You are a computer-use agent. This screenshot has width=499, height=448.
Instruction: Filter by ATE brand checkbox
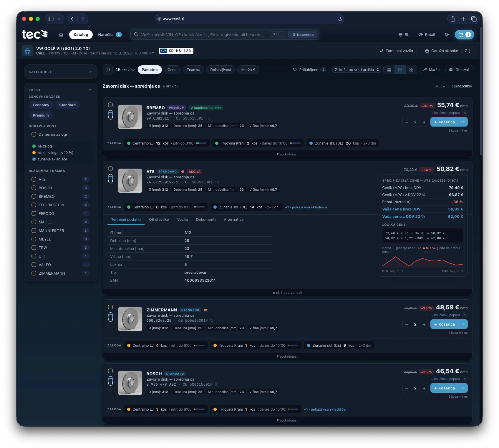pos(34,179)
